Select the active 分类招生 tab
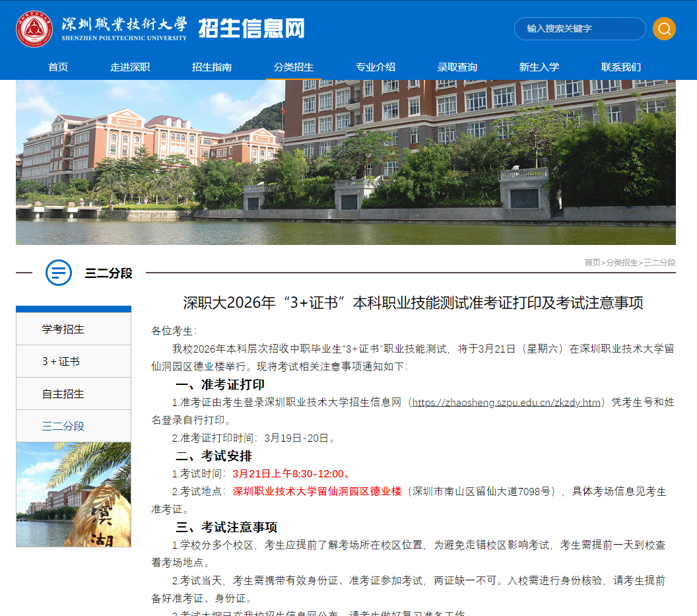This screenshot has width=697, height=616. click(x=293, y=67)
